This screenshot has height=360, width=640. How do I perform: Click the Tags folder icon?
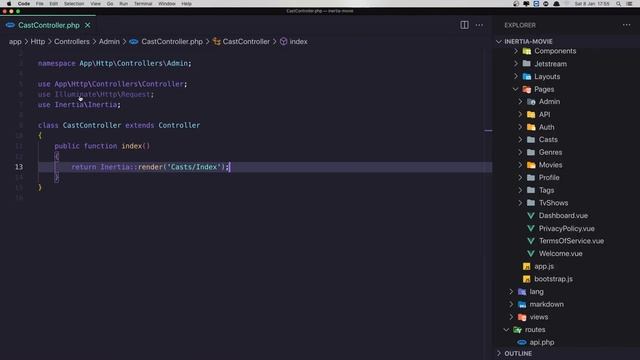pos(531,190)
